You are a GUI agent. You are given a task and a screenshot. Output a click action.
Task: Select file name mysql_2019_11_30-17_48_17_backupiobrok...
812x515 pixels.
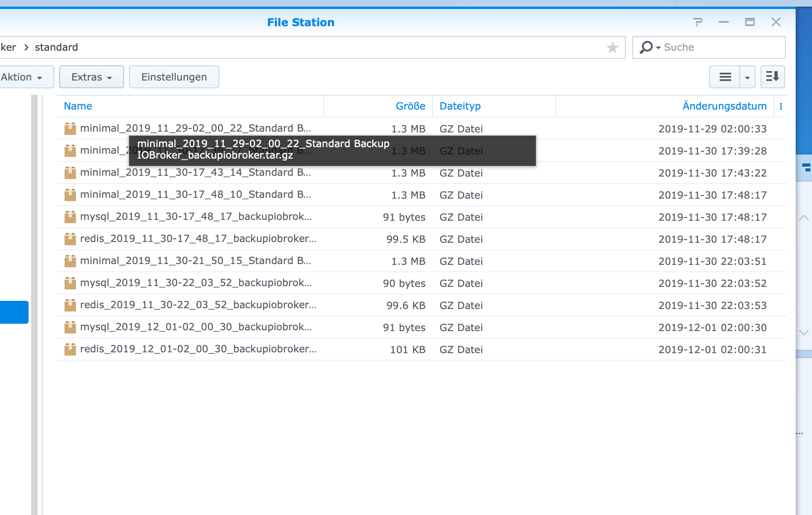point(196,217)
